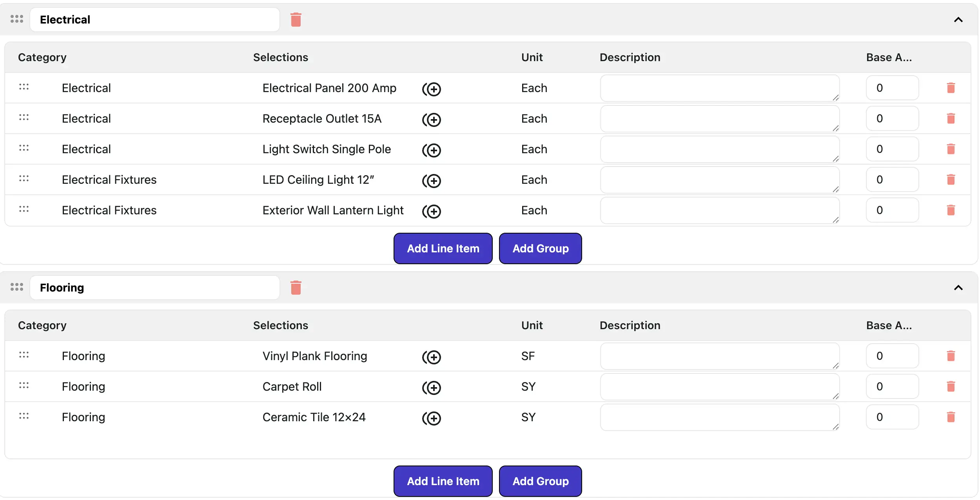The height and width of the screenshot is (500, 980).
Task: Collapse the Flooring group section
Action: (x=958, y=288)
